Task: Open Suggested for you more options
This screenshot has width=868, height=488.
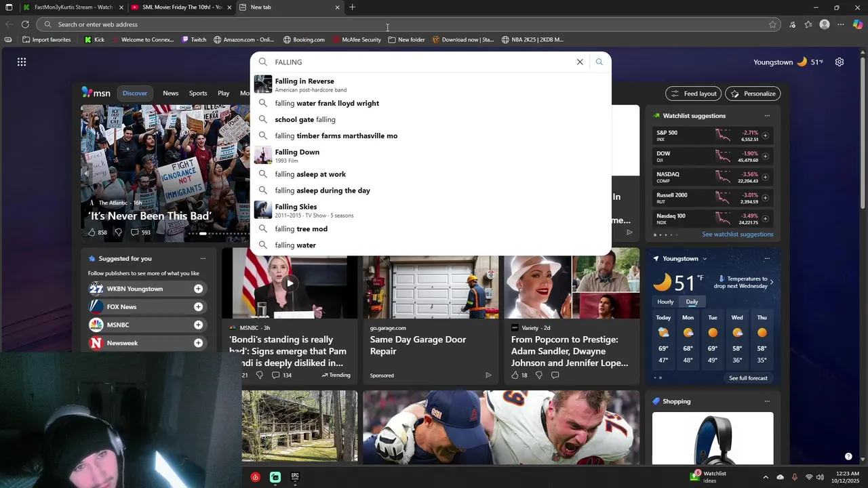Action: tap(202, 258)
